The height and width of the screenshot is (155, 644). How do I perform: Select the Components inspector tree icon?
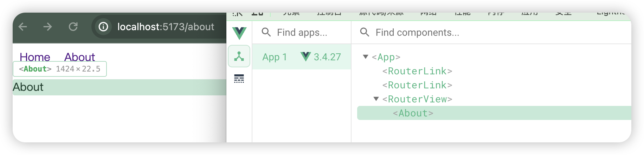click(x=239, y=56)
